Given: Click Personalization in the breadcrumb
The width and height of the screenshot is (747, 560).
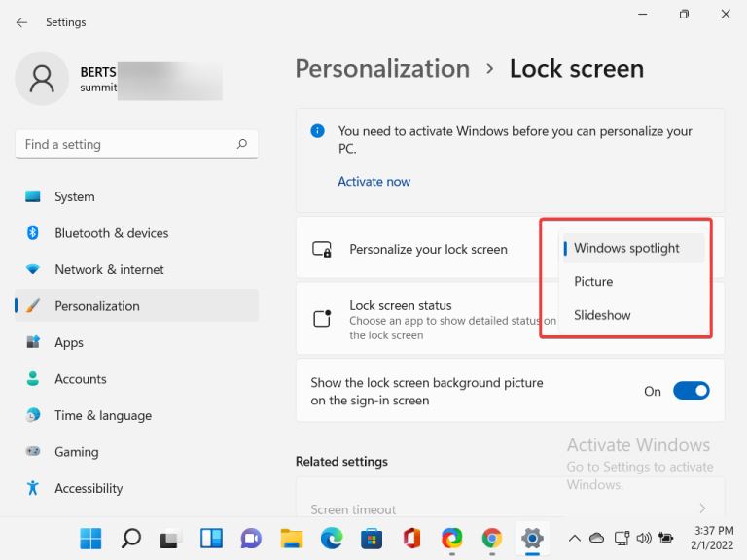Looking at the screenshot, I should [382, 69].
